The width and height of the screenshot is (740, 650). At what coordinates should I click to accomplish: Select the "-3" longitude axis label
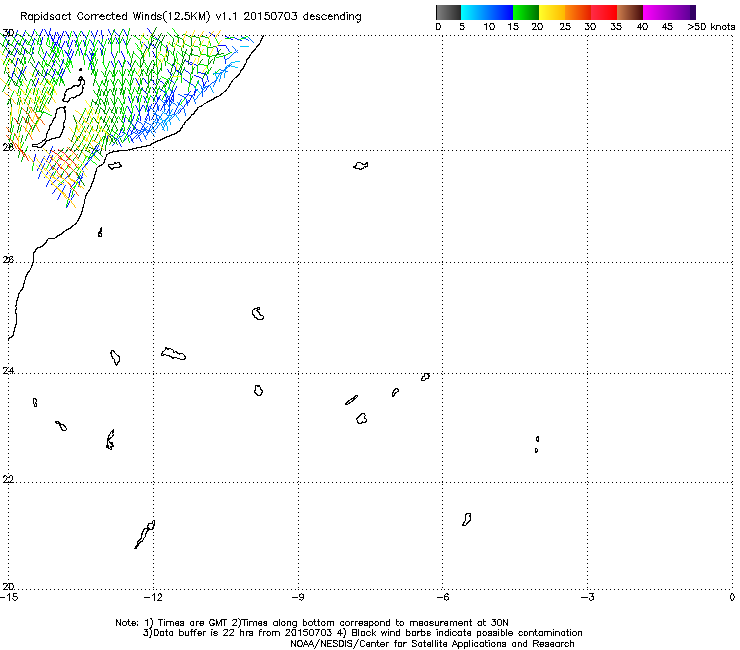pos(587,598)
